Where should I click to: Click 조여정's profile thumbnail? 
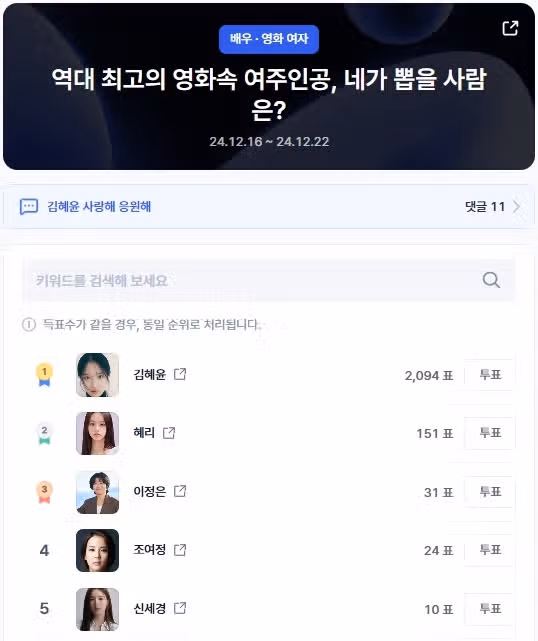pyautogui.click(x=97, y=550)
